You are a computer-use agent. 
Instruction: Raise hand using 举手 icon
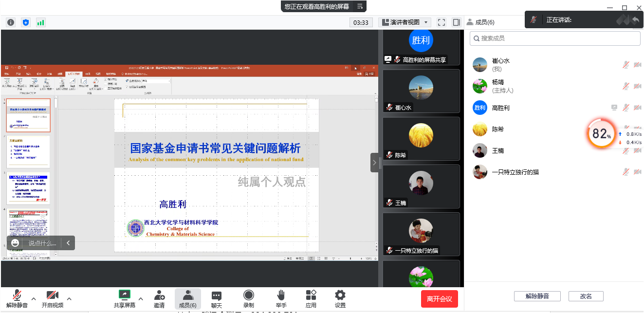click(281, 298)
